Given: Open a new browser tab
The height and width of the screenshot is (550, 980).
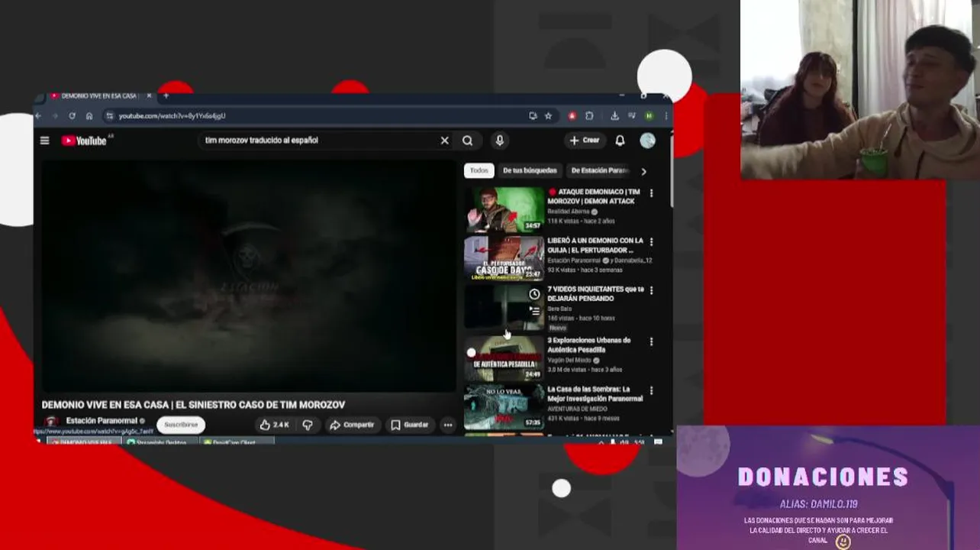Looking at the screenshot, I should click(x=166, y=96).
